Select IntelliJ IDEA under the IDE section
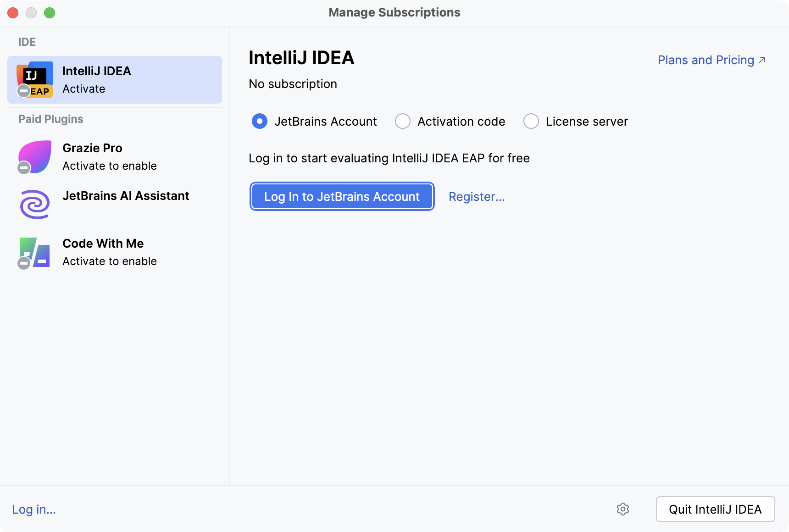This screenshot has height=532, width=789. click(x=114, y=79)
